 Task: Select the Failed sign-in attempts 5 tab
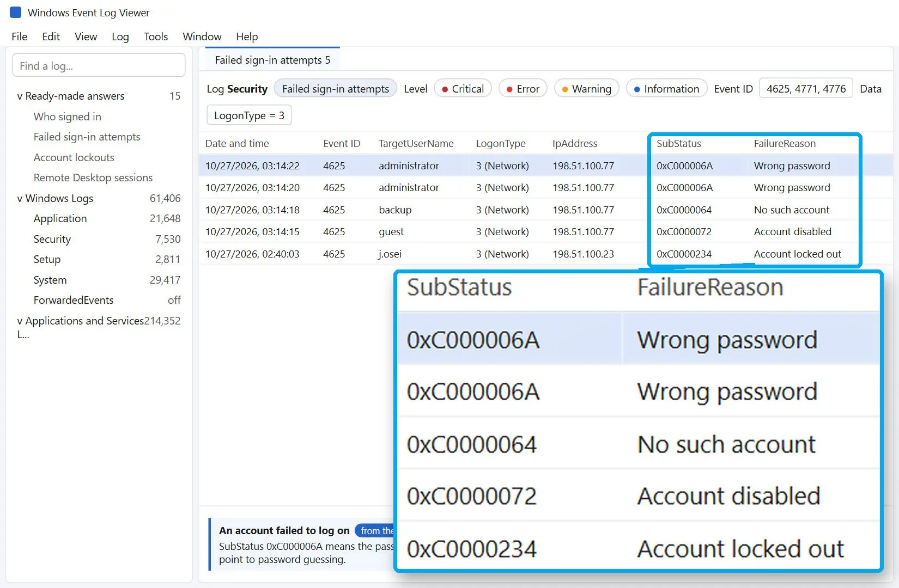click(272, 60)
